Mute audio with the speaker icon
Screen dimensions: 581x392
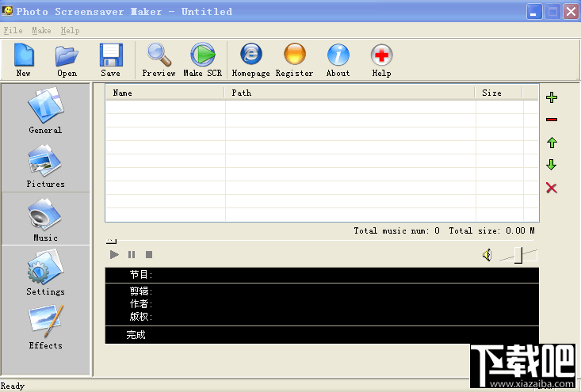point(487,255)
